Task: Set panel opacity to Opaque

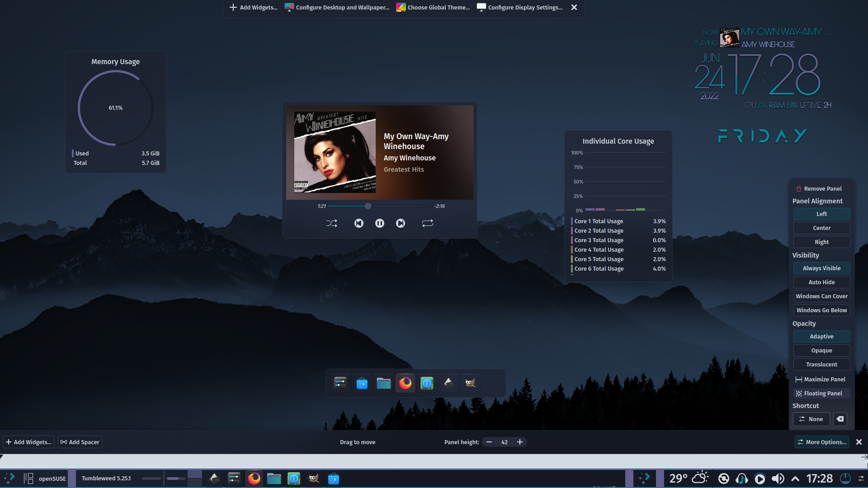Action: tap(821, 351)
